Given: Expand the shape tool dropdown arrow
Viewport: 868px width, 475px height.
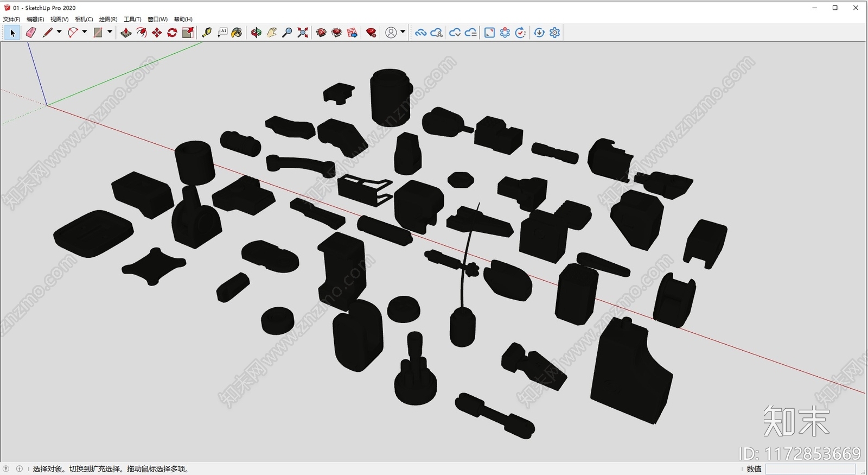Looking at the screenshot, I should click(x=110, y=32).
